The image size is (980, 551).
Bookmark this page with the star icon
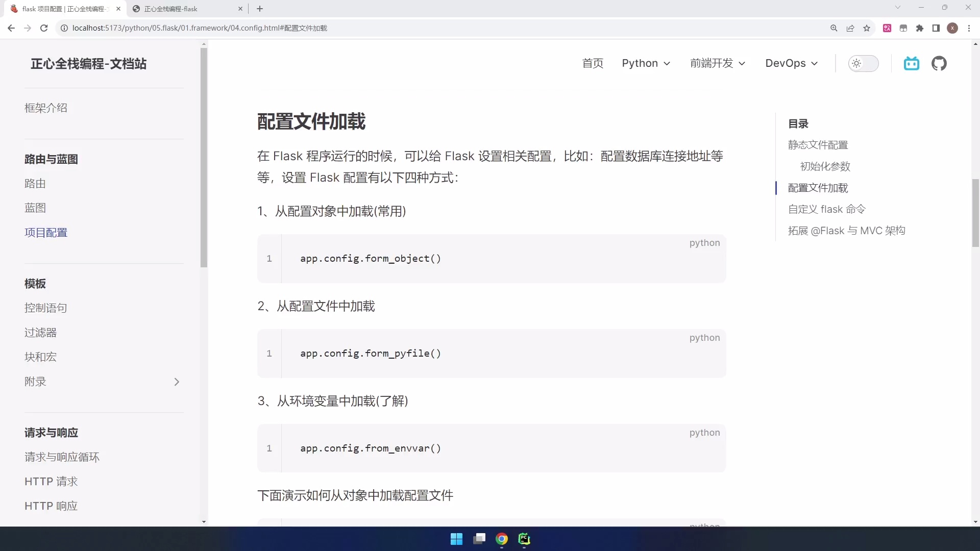(x=867, y=28)
